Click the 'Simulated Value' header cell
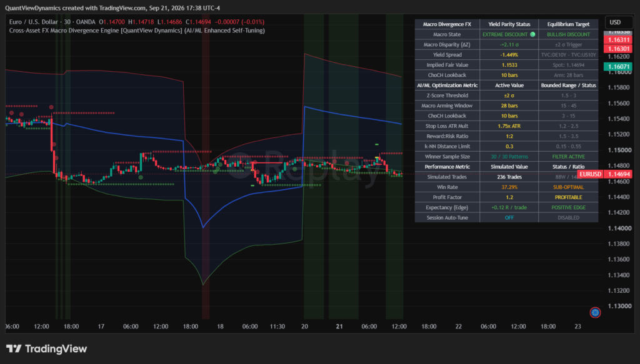 coord(509,167)
